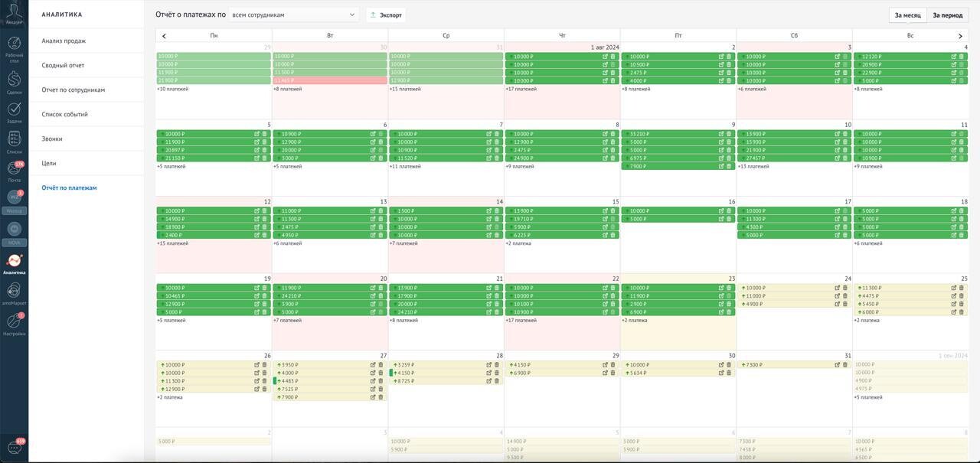The width and height of the screenshot is (980, 463).
Task: Open NOVA integration in sidebar
Action: [x=14, y=233]
